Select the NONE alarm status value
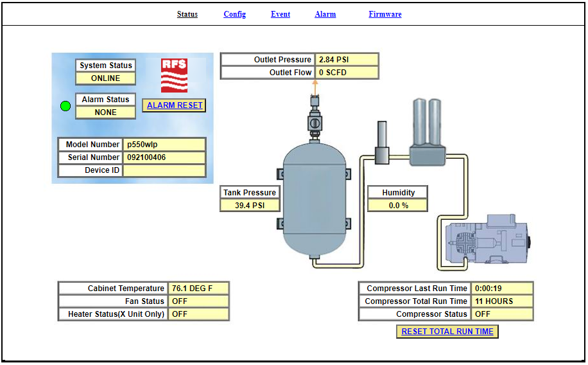 pyautogui.click(x=105, y=112)
